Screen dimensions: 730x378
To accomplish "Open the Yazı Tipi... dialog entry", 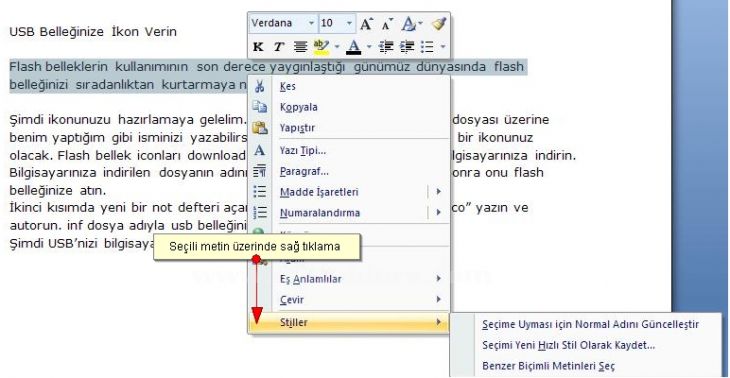I will pyautogui.click(x=349, y=151).
